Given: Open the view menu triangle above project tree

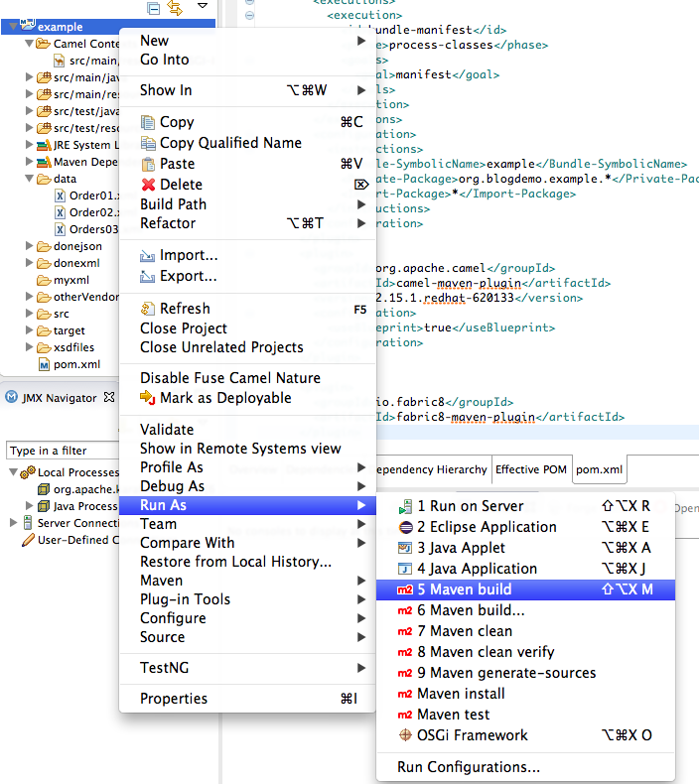Looking at the screenshot, I should point(203,6).
